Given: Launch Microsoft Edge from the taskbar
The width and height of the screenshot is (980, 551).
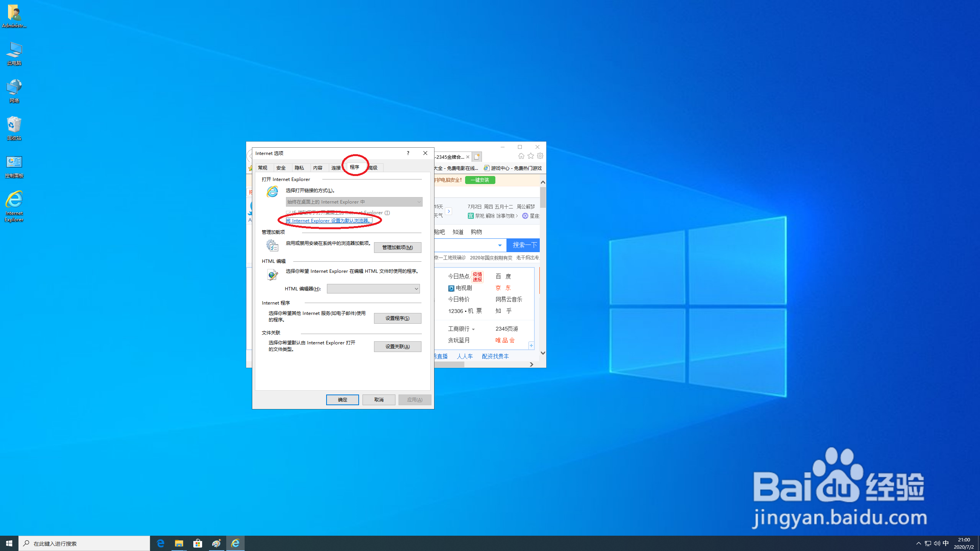Looking at the screenshot, I should (160, 543).
